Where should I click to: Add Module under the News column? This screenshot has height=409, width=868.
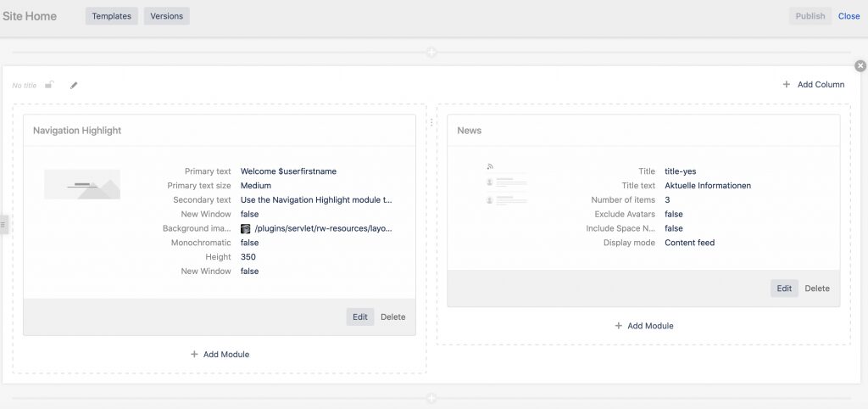pyautogui.click(x=644, y=326)
